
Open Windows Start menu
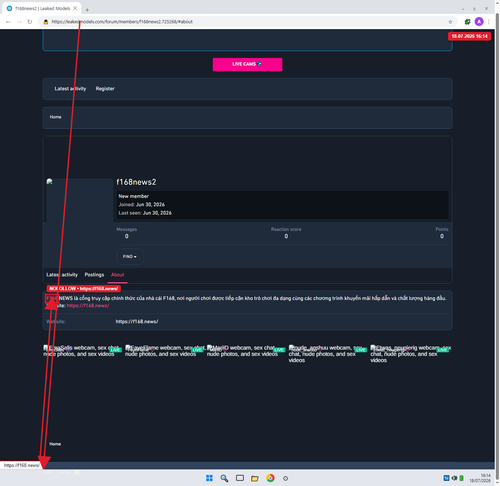[209, 478]
